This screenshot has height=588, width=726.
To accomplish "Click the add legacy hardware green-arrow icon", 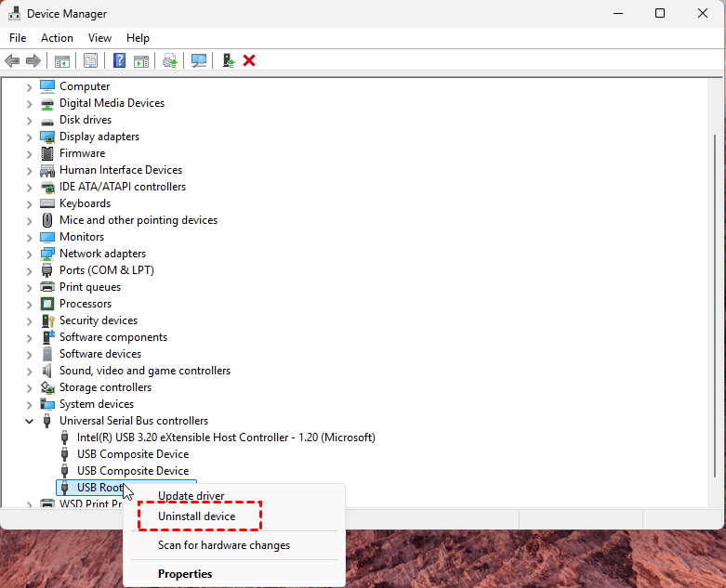I will (x=228, y=60).
